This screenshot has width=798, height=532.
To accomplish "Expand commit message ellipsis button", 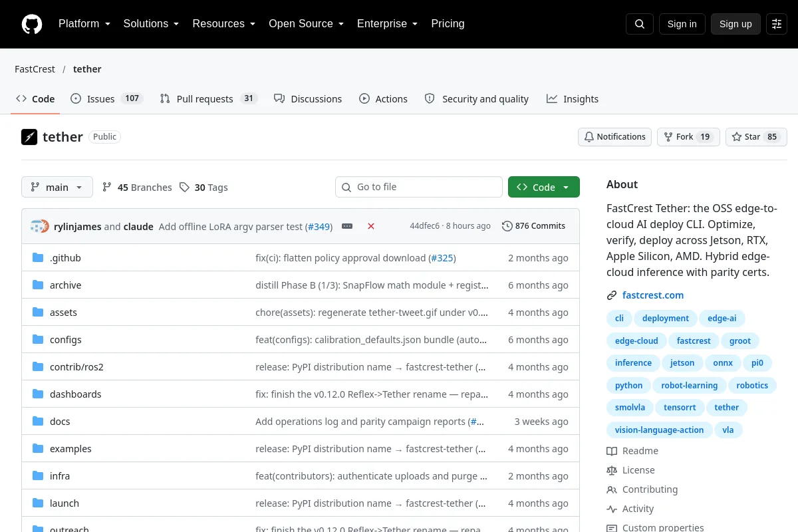I will pos(347,226).
